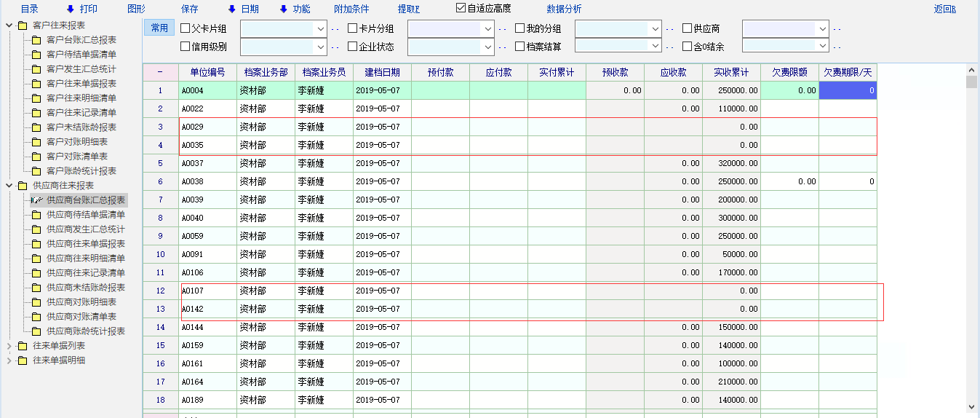Click folder icon of 供应商对账明细表
Viewport: 980px width, 418px height.
(x=36, y=302)
